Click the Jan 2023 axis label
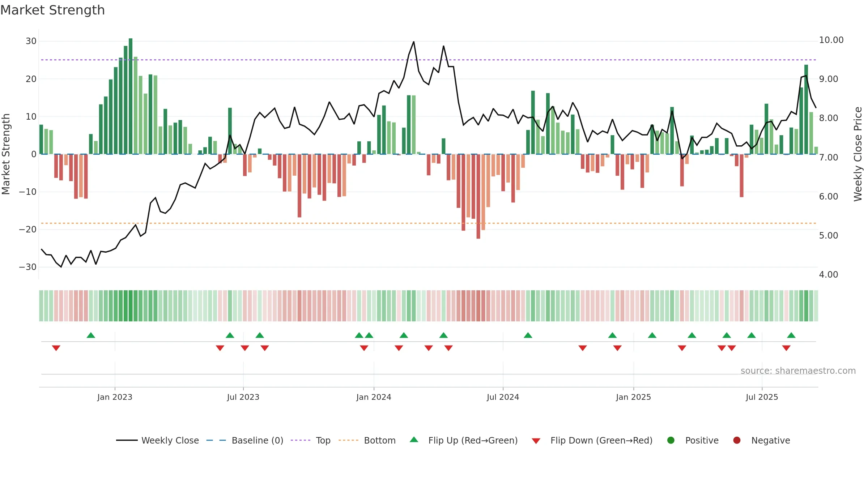868x488 pixels. [x=115, y=397]
